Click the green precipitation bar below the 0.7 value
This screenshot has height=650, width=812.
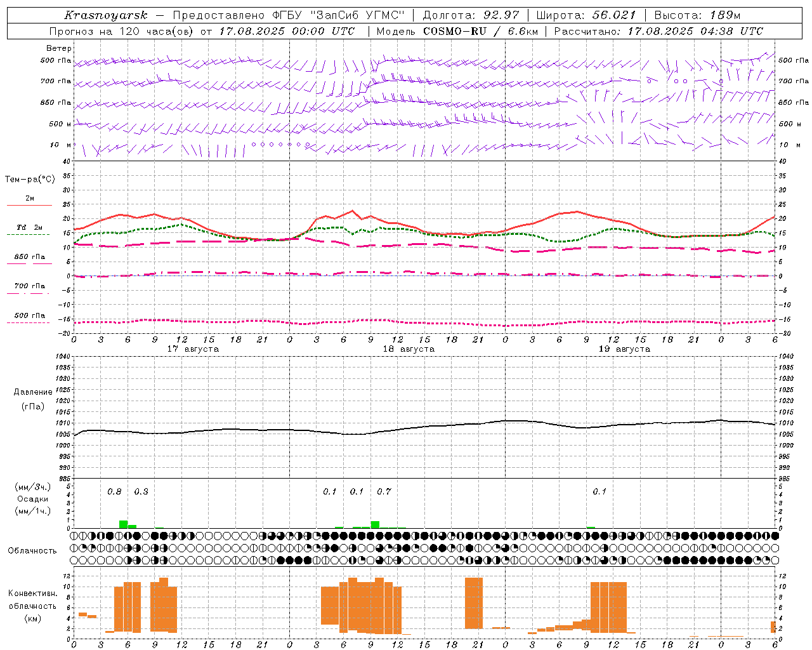375,525
